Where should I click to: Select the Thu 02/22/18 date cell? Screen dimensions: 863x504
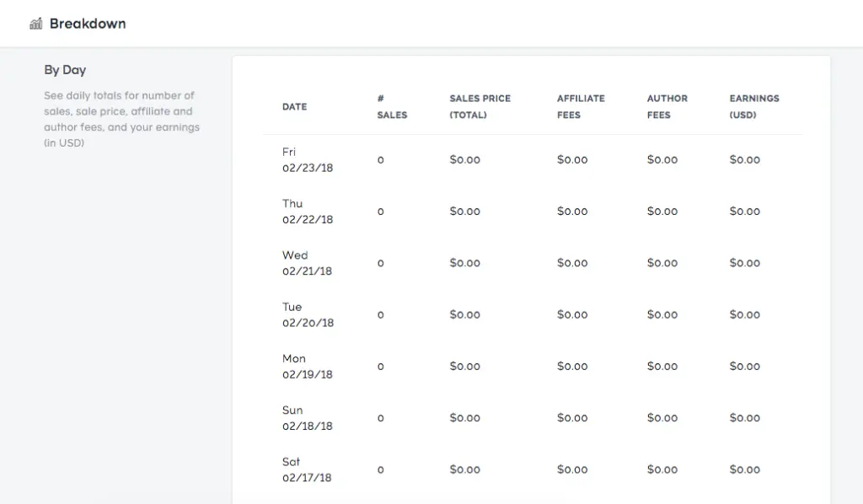point(307,212)
